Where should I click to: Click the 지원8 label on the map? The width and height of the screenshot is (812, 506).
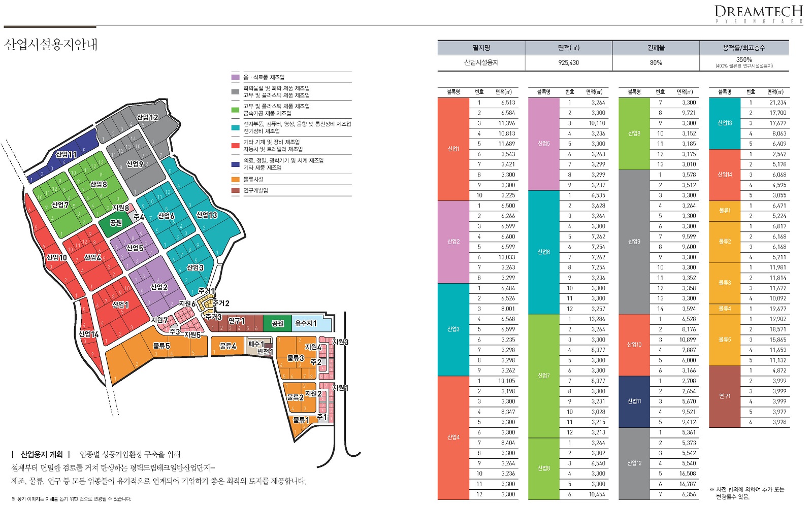pyautogui.click(x=120, y=208)
